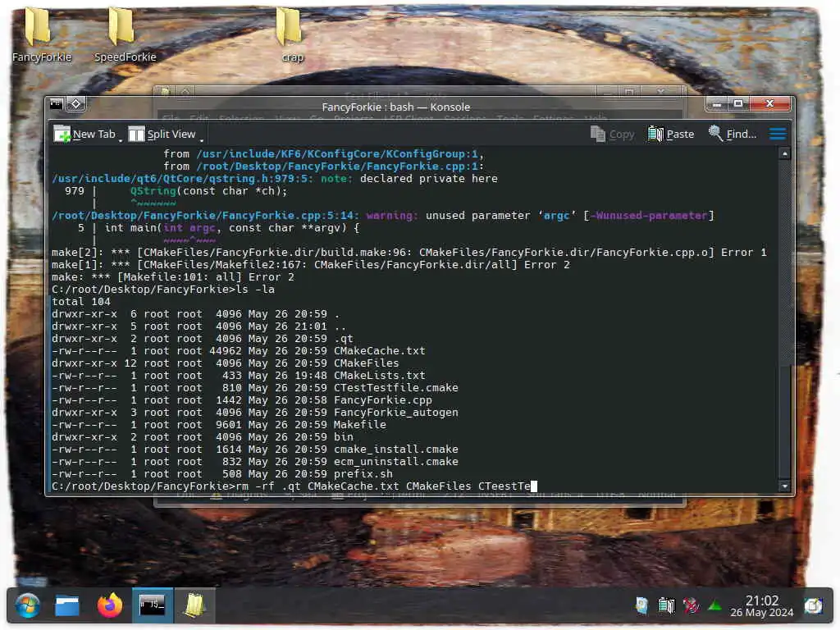Close the Konsole window
Viewport: 840px width, 630px height.
pos(769,103)
